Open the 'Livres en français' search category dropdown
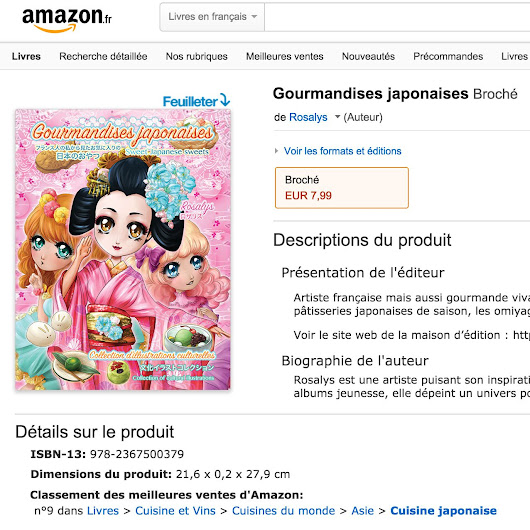 click(212, 17)
